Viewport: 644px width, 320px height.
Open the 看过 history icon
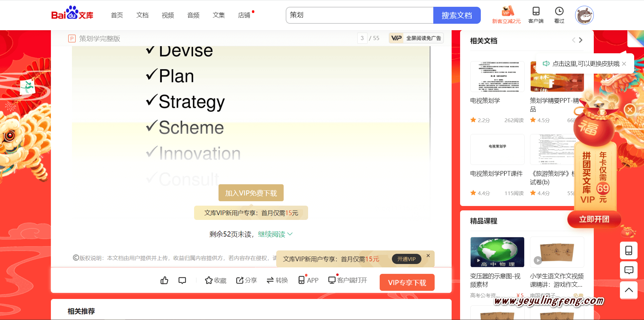coord(559,15)
